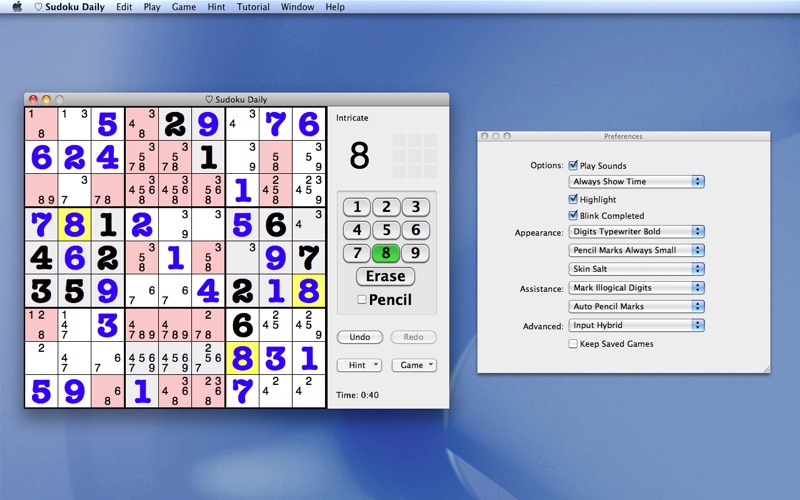Open the Mark Illogical Digits dropdown
Screen dimensions: 800x500
click(x=636, y=288)
